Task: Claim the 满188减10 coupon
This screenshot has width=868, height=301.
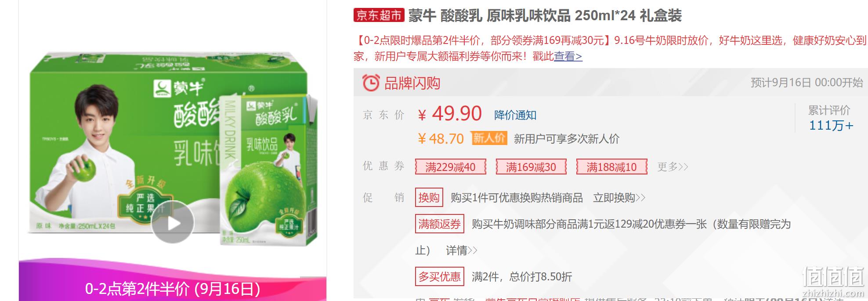Action: pyautogui.click(x=611, y=167)
